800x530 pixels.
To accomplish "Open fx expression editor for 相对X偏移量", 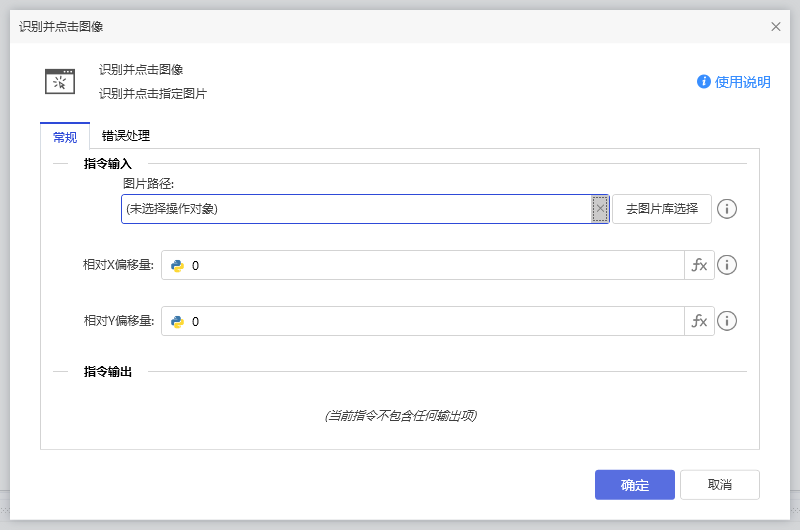I will pos(699,265).
